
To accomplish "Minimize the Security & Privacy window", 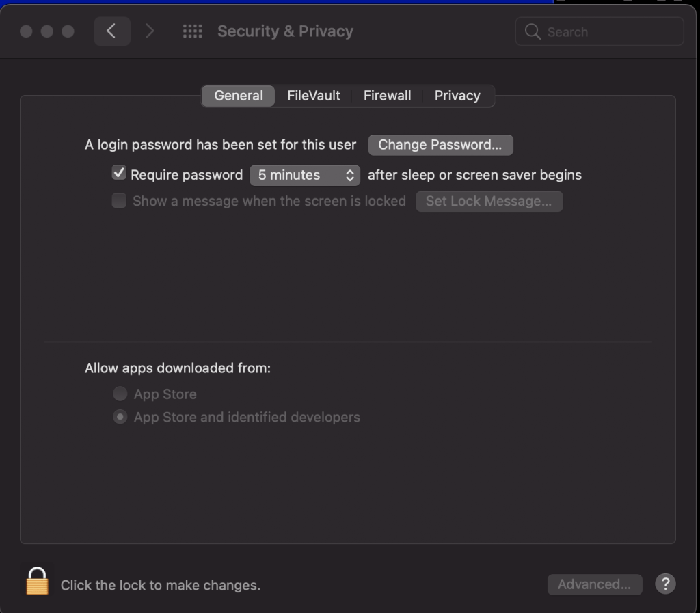I will click(47, 31).
